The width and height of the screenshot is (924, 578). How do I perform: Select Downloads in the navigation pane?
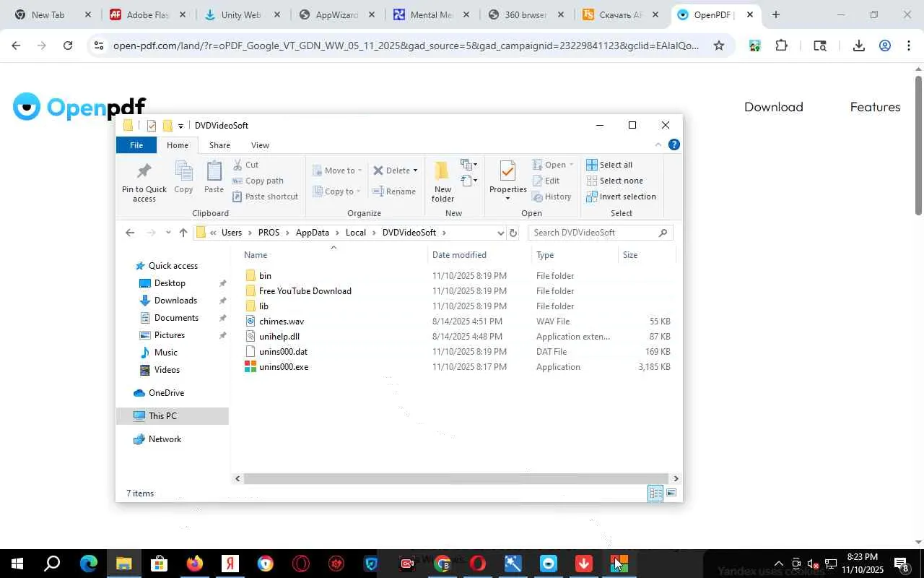click(x=175, y=301)
